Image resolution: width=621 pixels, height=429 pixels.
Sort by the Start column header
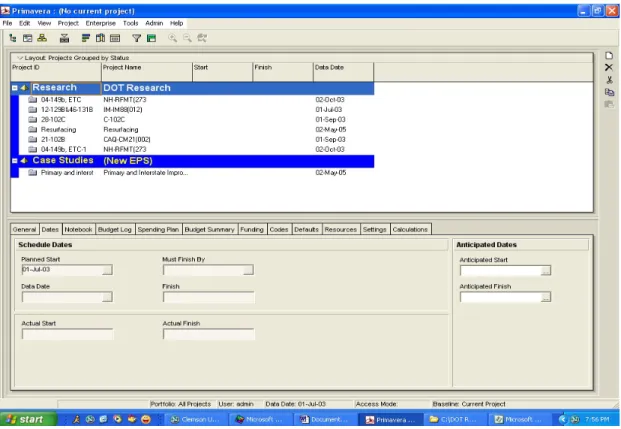point(223,72)
